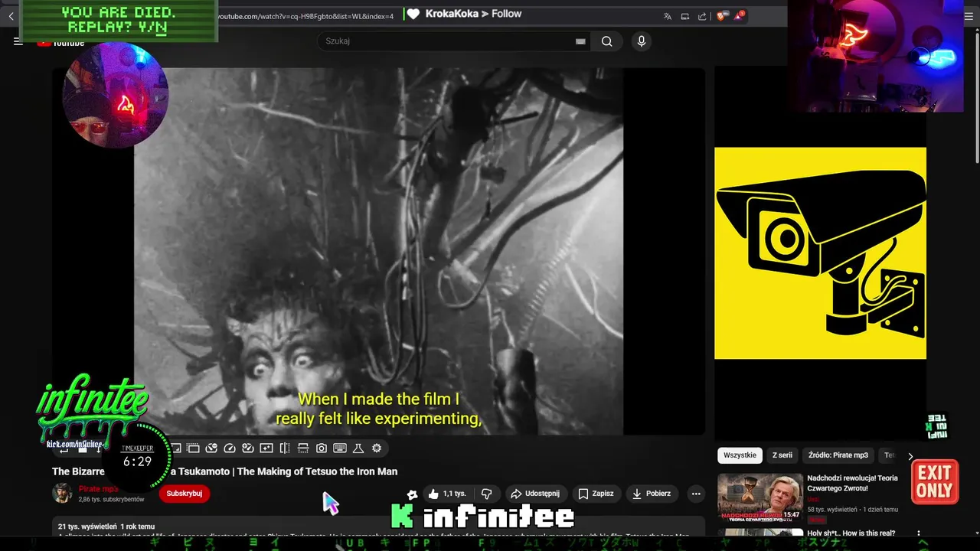The width and height of the screenshot is (980, 551).
Task: Start voice search with the microphone
Action: (642, 41)
